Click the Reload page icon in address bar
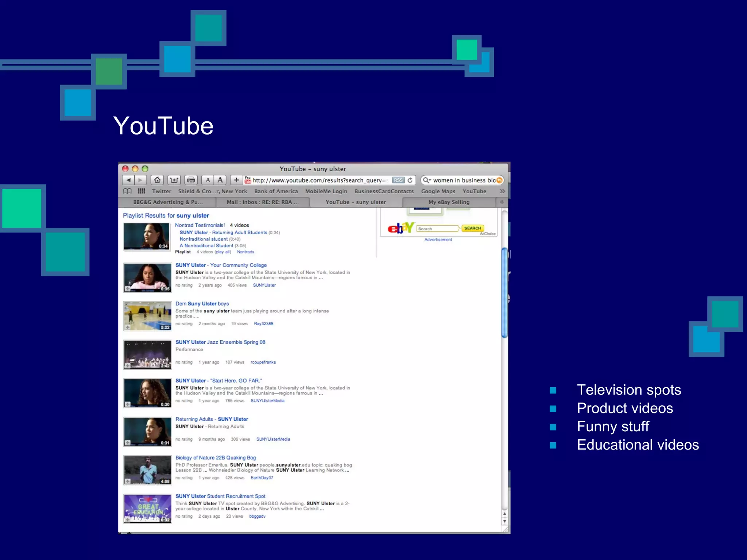The width and height of the screenshot is (747, 560). click(410, 180)
